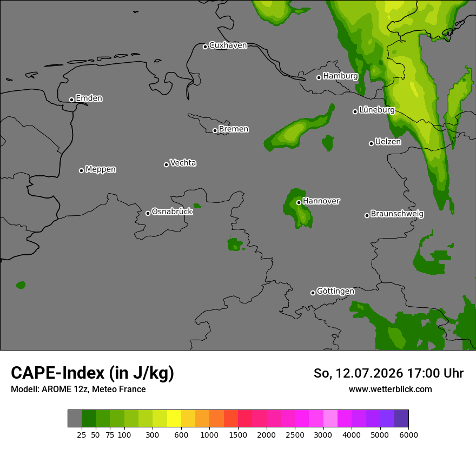This screenshot has width=476, height=449.
Task: Open the www.wetterblick.com link
Action: pyautogui.click(x=391, y=389)
